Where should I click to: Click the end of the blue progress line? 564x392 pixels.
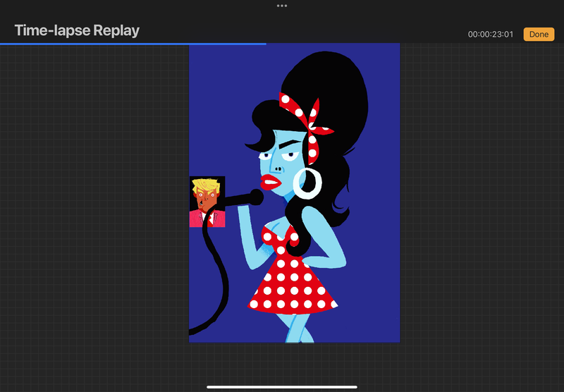point(265,44)
